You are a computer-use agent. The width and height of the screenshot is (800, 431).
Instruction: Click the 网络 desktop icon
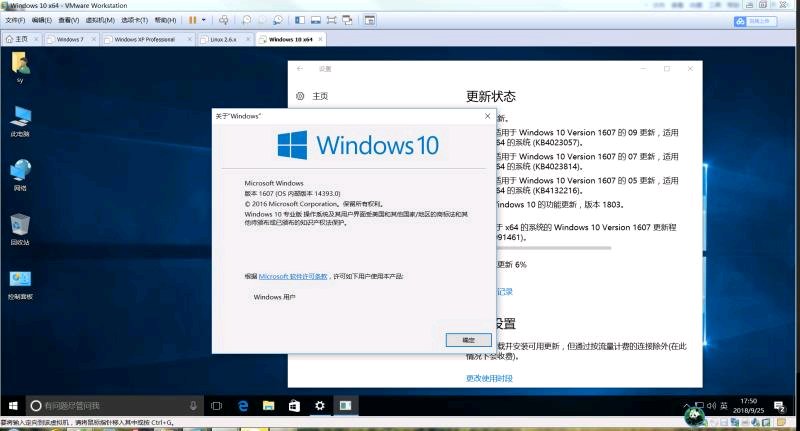click(20, 176)
